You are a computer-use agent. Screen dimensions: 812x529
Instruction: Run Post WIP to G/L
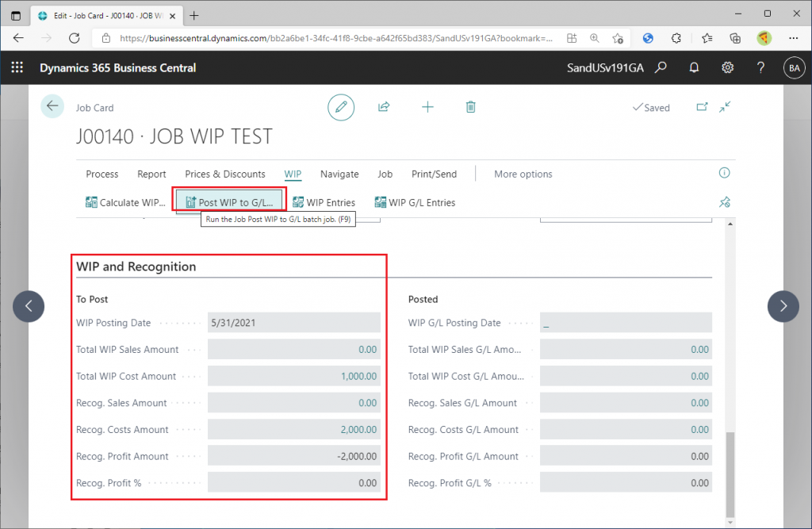click(x=229, y=202)
